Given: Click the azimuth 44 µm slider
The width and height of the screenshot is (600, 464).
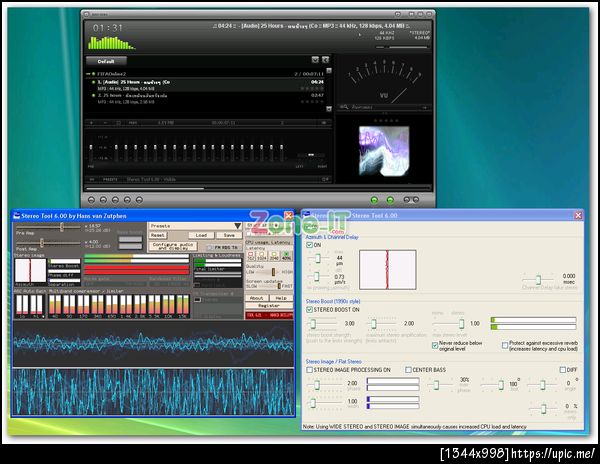Looking at the screenshot, I should click(318, 259).
